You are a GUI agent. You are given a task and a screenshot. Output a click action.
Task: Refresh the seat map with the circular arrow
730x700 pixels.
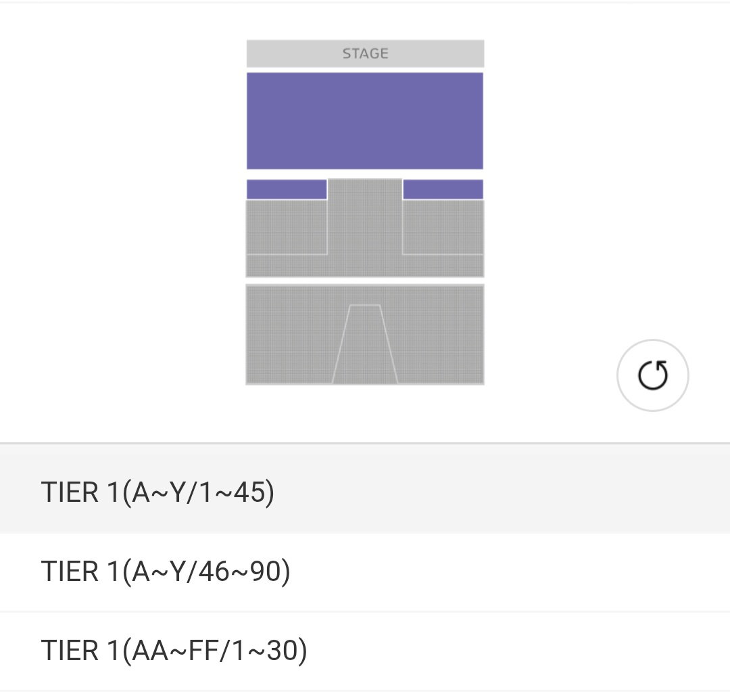click(x=652, y=375)
